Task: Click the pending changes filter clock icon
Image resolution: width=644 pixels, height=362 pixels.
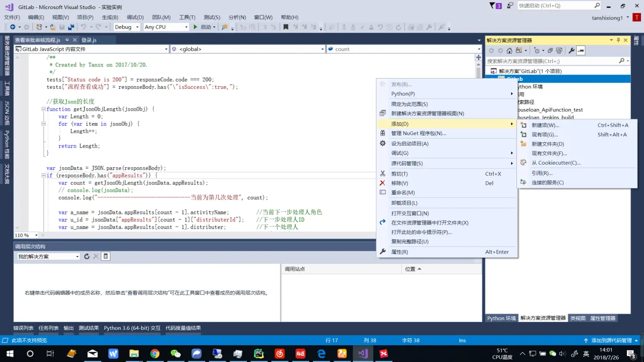Action: pyautogui.click(x=537, y=51)
